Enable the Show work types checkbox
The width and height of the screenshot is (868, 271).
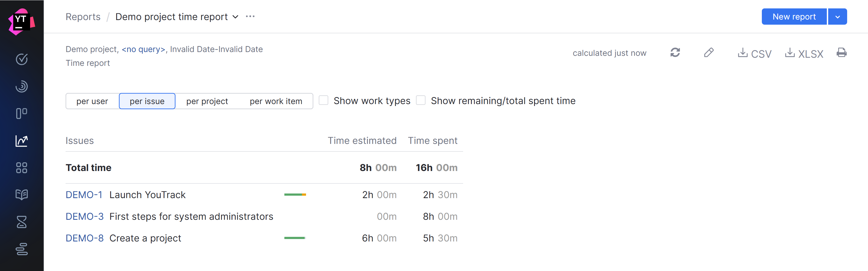(323, 101)
